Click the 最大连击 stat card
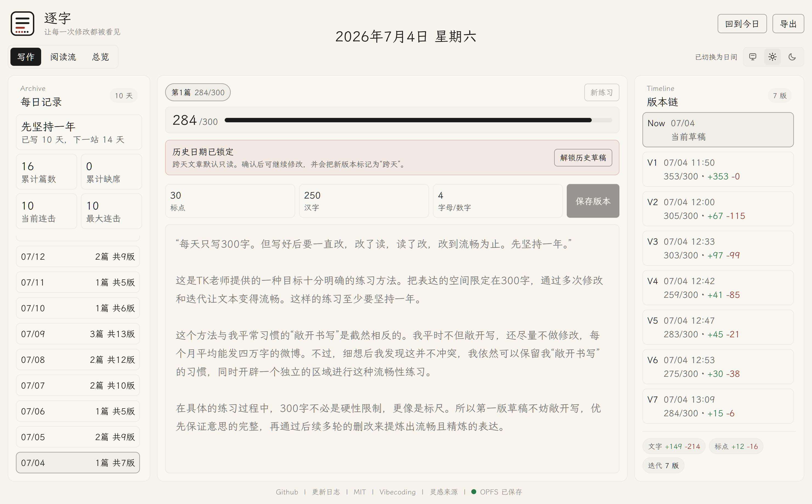 tap(111, 211)
